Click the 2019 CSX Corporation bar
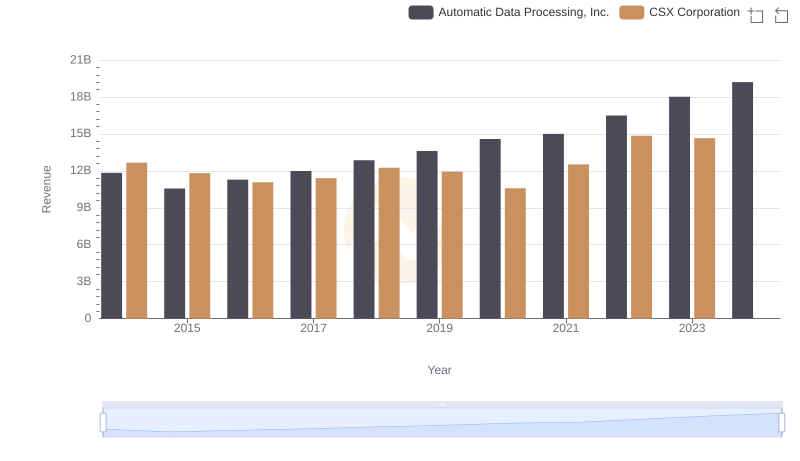 pos(452,245)
